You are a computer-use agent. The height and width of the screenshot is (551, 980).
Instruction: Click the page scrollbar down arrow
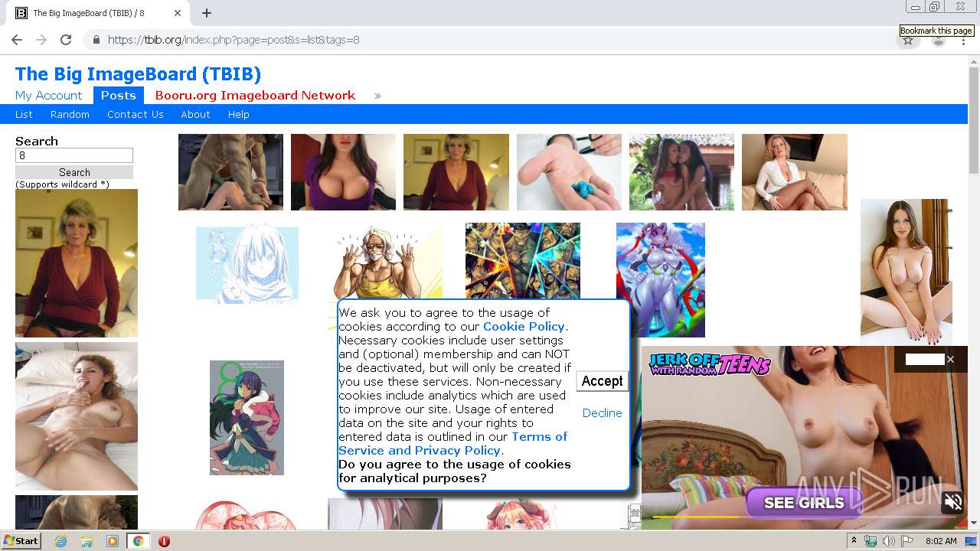(974, 523)
